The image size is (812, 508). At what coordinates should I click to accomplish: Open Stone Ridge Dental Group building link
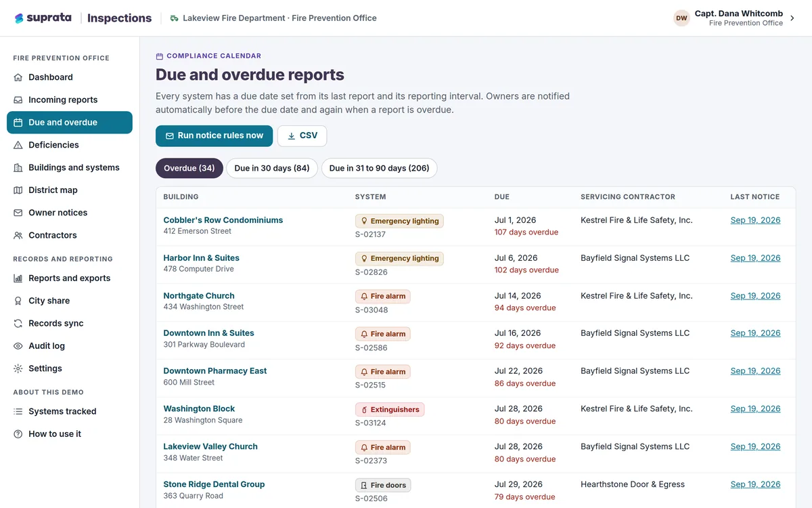(214, 484)
